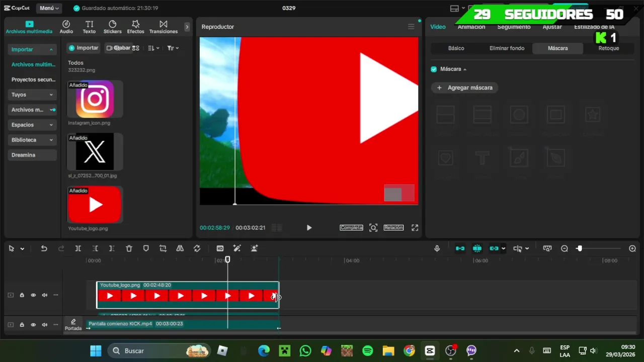Open the Stickers tab

(x=112, y=27)
